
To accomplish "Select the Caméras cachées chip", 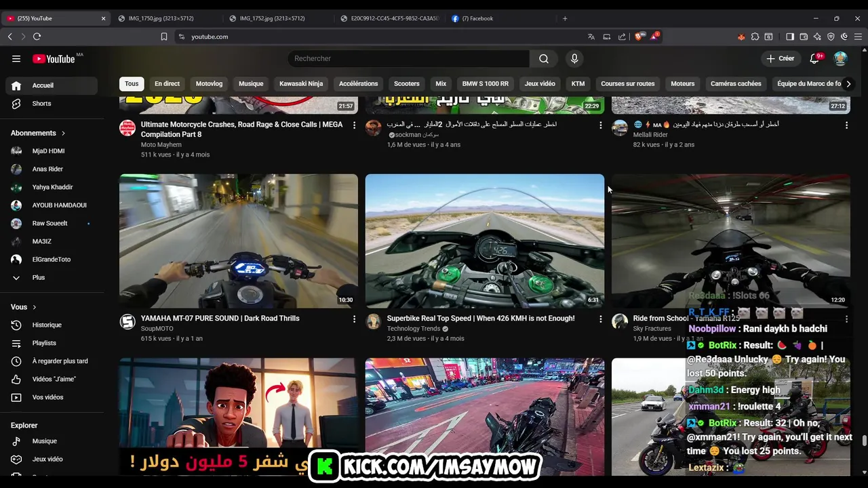I will [736, 84].
